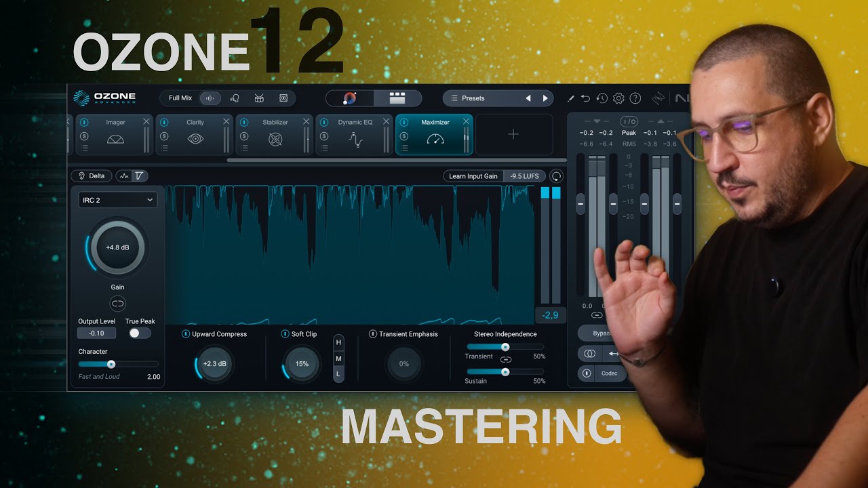The height and width of the screenshot is (488, 868).
Task: Open the settings gear
Action: [x=618, y=98]
